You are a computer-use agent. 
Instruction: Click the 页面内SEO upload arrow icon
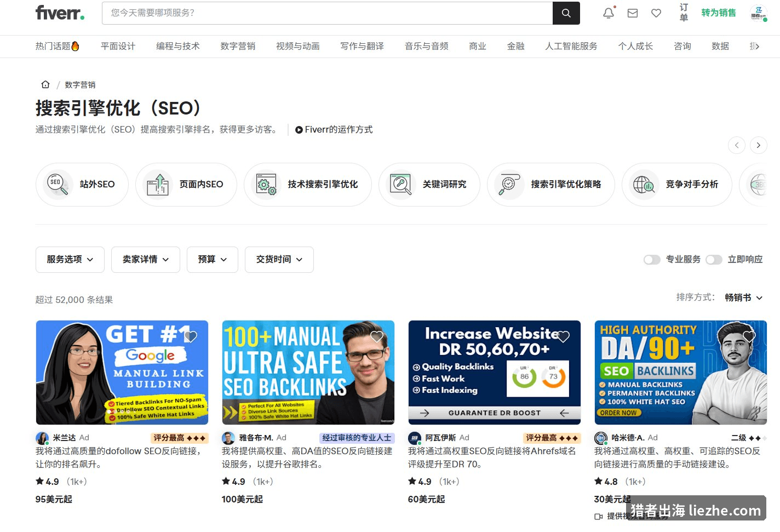click(158, 184)
